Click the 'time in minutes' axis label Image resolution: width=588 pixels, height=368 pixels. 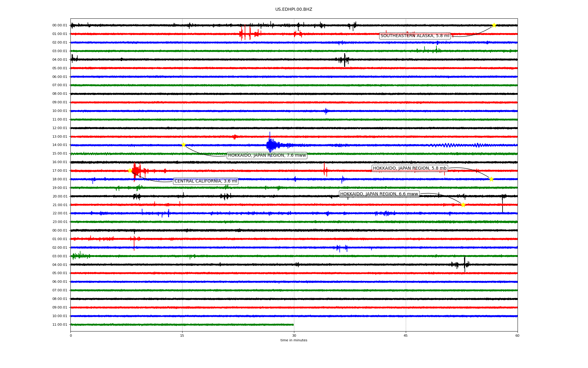[294, 340]
